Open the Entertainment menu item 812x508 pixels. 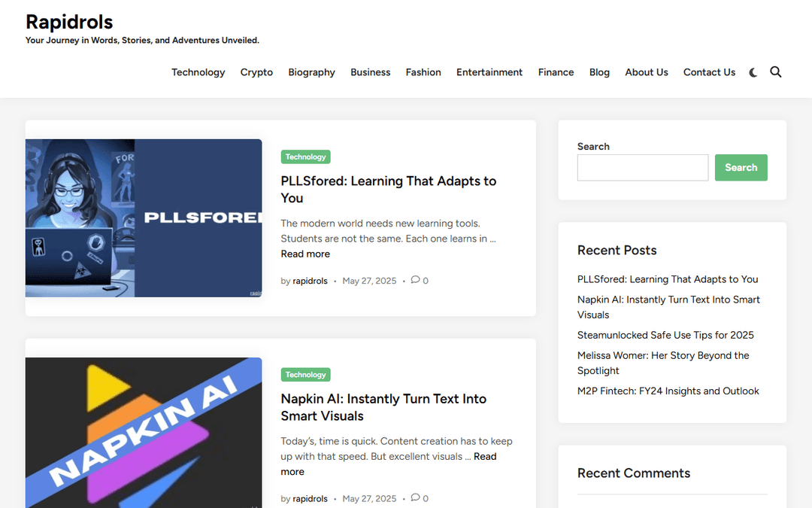coord(489,72)
